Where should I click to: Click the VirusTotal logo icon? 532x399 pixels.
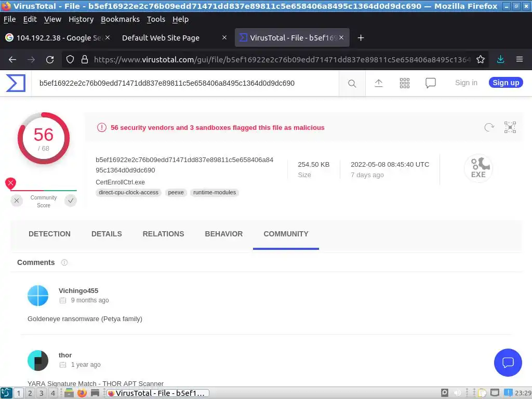tap(16, 83)
